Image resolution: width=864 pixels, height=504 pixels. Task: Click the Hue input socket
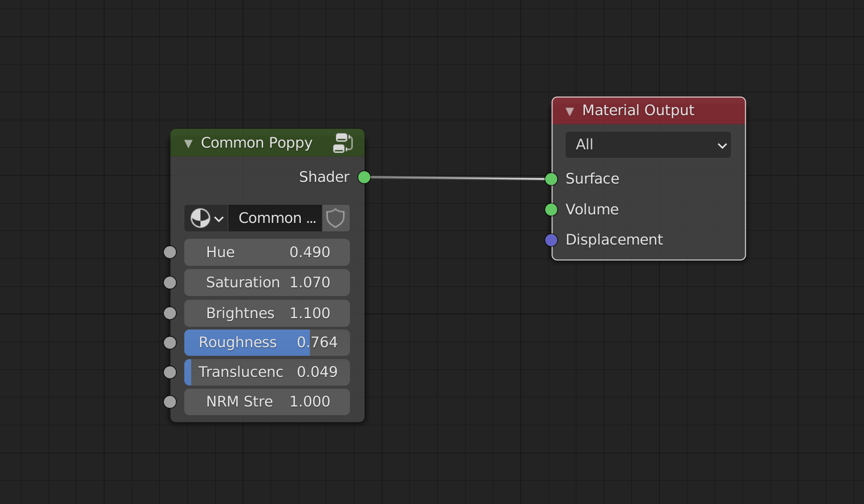click(170, 253)
